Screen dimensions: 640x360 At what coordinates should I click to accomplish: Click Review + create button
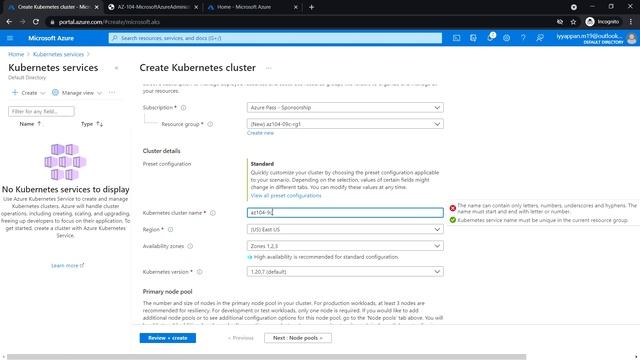coord(168,338)
